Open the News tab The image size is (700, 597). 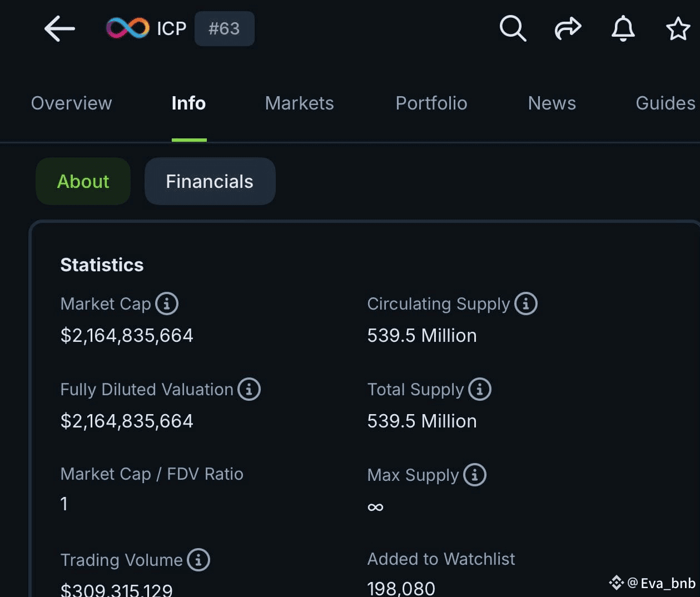[552, 103]
